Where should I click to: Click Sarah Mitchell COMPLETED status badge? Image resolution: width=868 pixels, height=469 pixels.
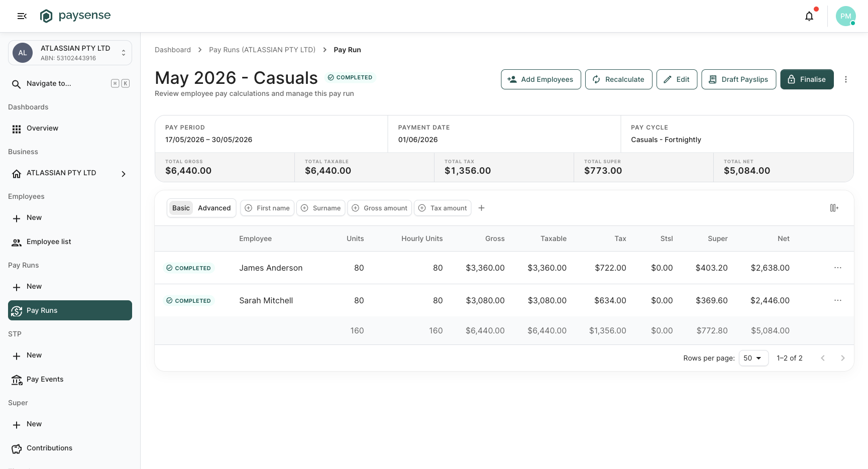click(x=189, y=301)
